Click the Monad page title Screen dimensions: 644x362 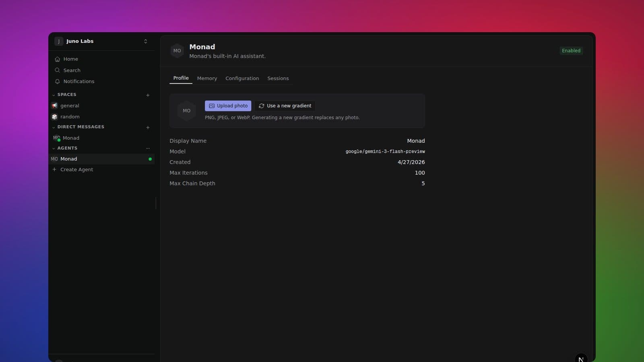pyautogui.click(x=202, y=47)
